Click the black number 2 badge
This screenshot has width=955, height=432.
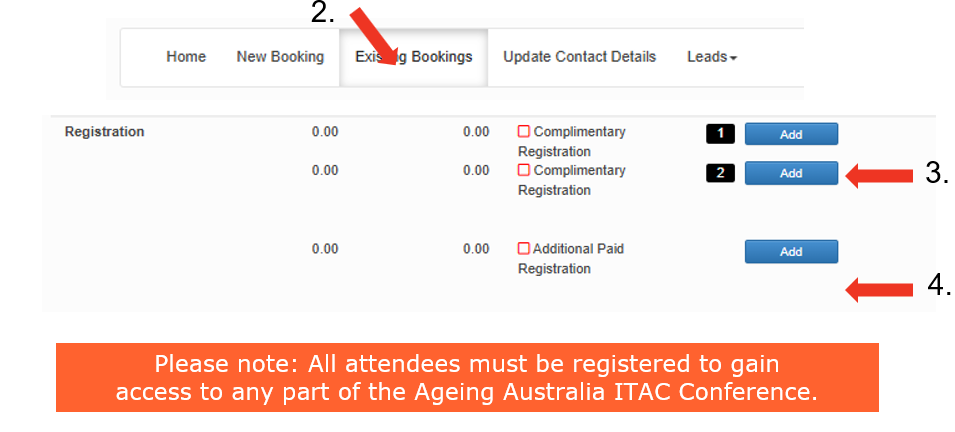coord(720,173)
